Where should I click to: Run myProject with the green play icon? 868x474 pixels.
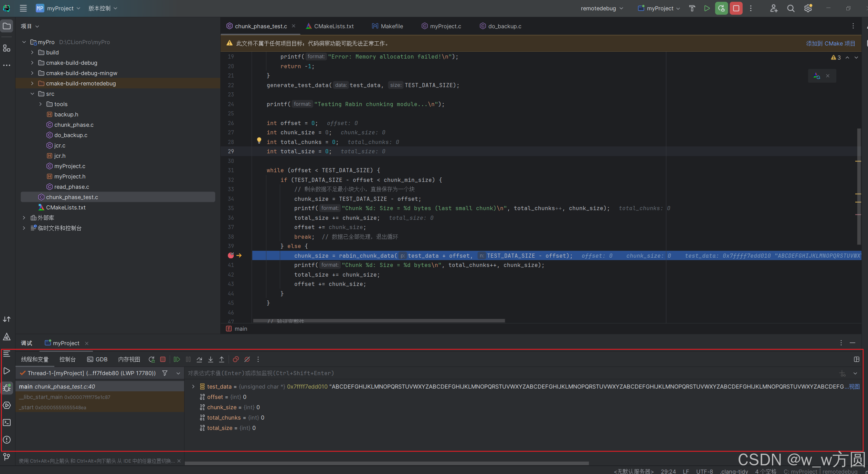(707, 8)
